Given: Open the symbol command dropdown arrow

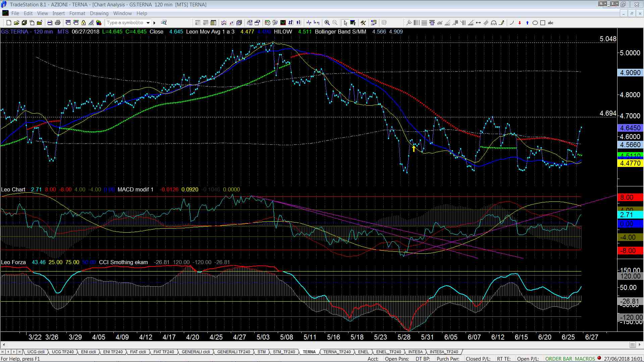Looking at the screenshot, I should [x=148, y=23].
